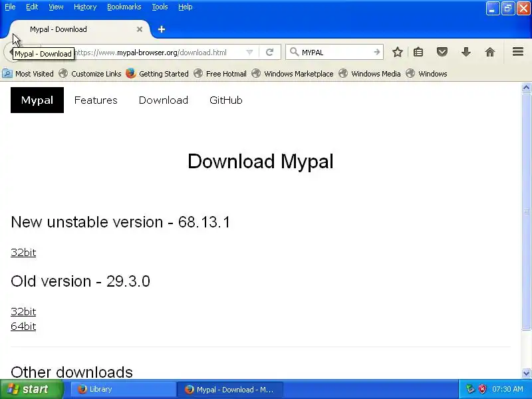Go to the Features page
The width and height of the screenshot is (532, 399).
[x=96, y=100]
